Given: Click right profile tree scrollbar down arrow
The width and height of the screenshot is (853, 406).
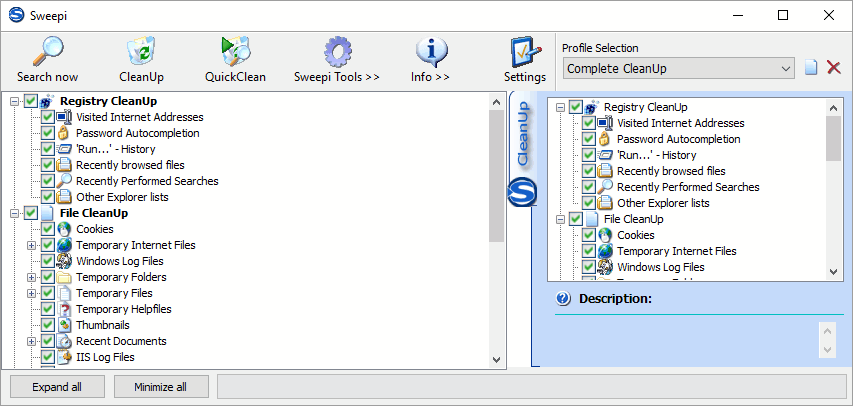Looking at the screenshot, I should tap(833, 272).
